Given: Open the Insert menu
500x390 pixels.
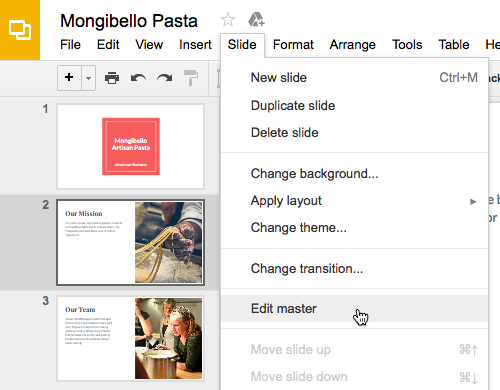Looking at the screenshot, I should point(195,45).
